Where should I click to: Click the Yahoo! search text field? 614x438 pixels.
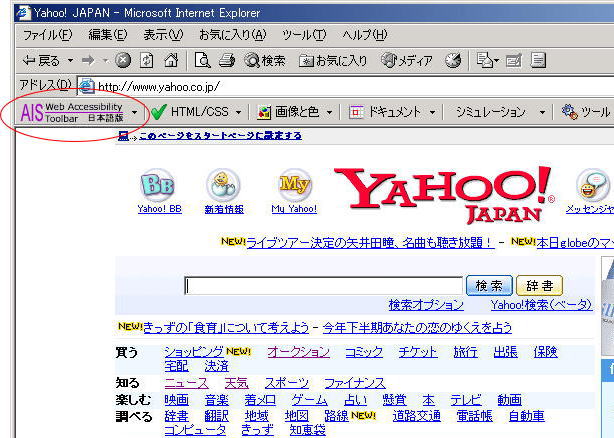click(x=323, y=285)
